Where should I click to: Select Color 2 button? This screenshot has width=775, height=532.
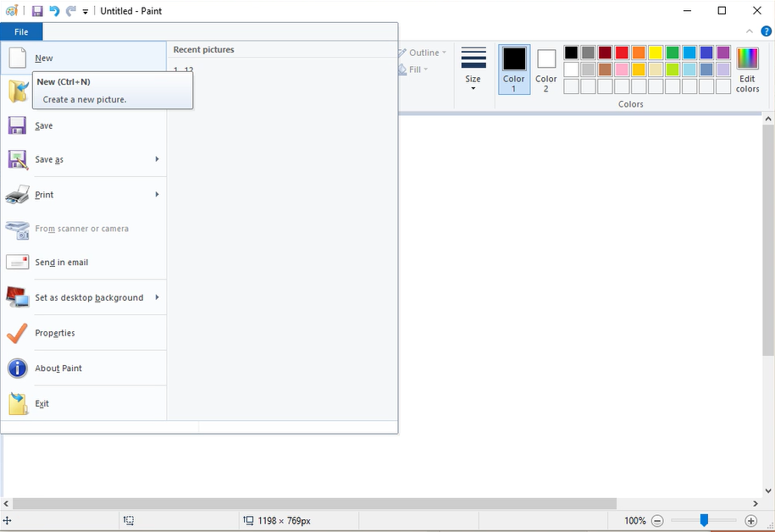546,69
